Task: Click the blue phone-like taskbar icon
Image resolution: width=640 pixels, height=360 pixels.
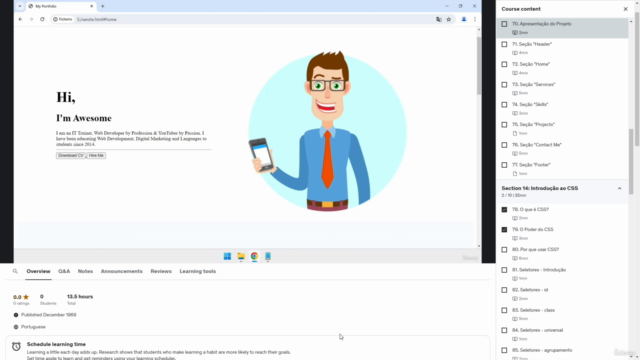Action: (x=268, y=256)
